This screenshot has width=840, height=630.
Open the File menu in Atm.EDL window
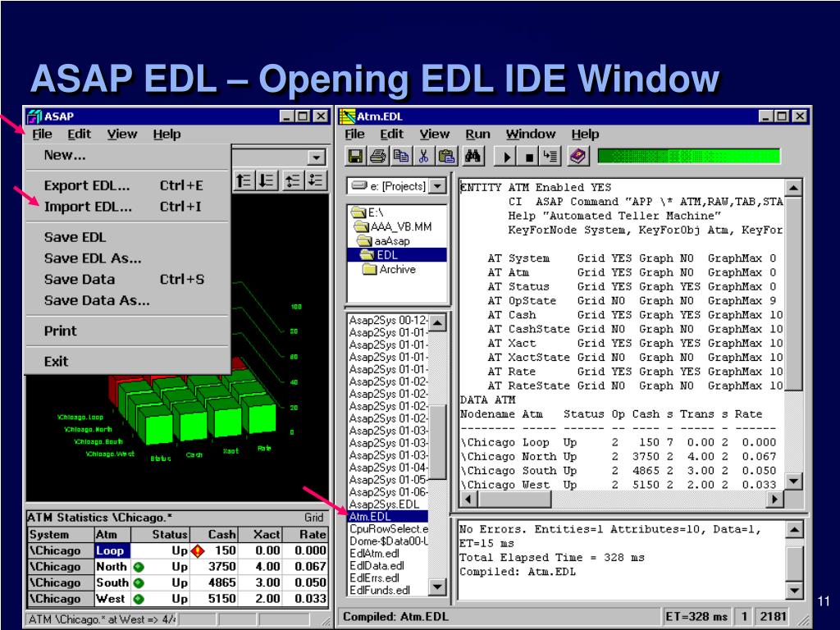[354, 135]
